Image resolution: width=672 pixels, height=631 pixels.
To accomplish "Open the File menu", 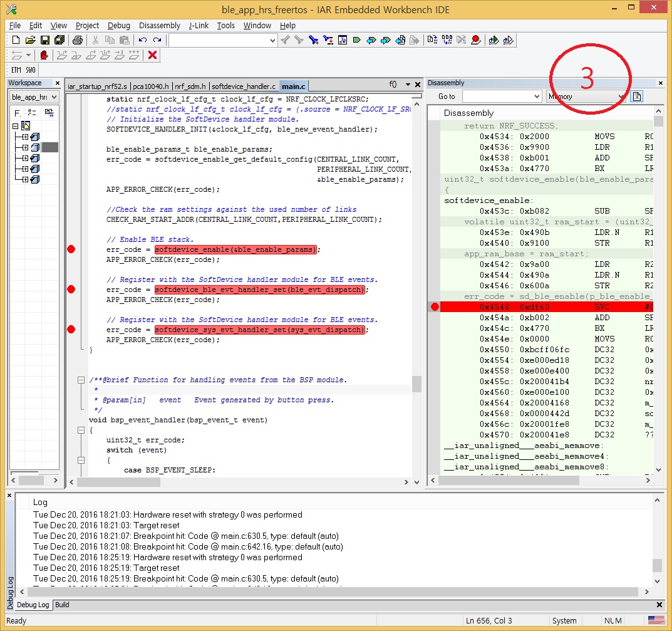I will click(x=15, y=25).
